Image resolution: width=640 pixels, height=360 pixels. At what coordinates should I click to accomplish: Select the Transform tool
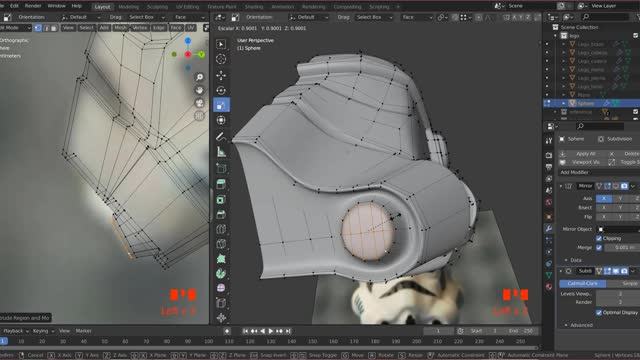point(221,120)
